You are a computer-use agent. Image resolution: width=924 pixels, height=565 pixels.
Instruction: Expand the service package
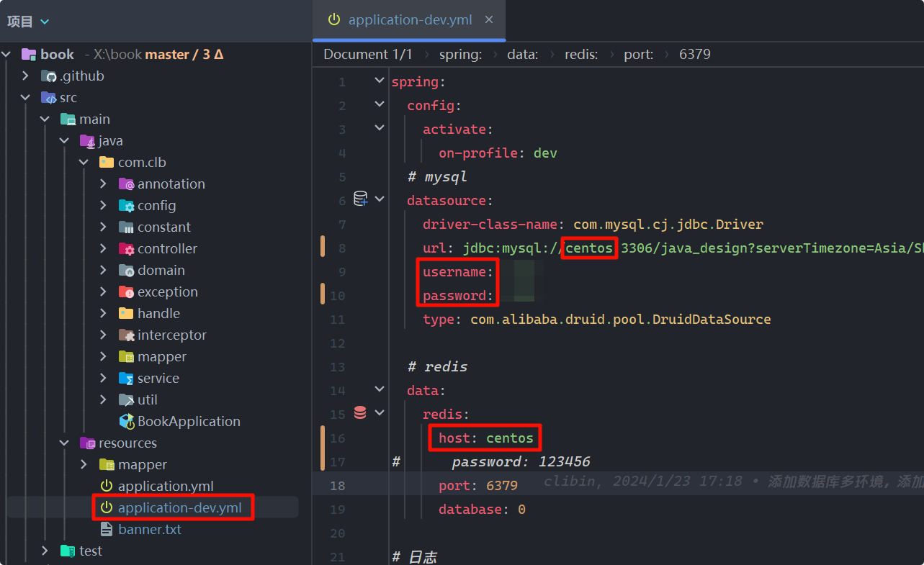pyautogui.click(x=104, y=378)
